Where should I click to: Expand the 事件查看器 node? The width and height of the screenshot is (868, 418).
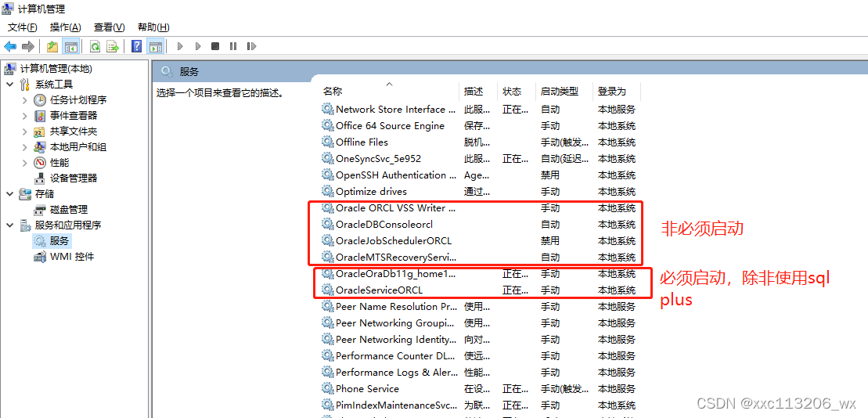24,116
